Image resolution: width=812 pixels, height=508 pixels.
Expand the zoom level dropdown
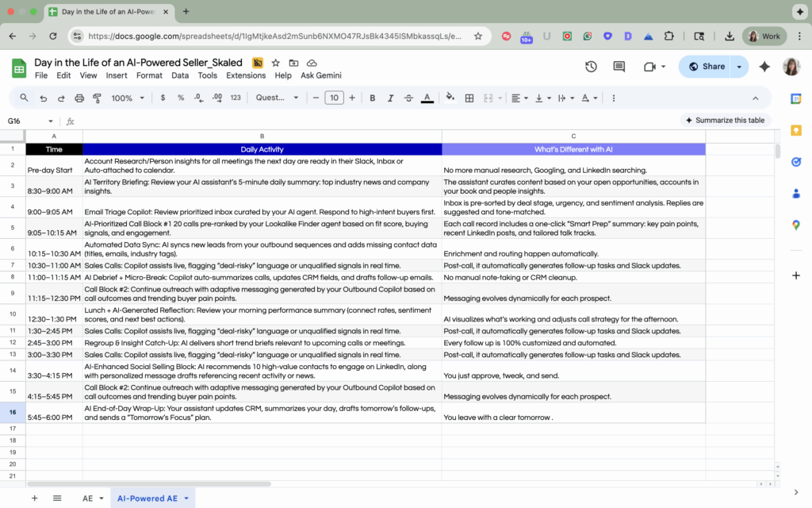[127, 98]
